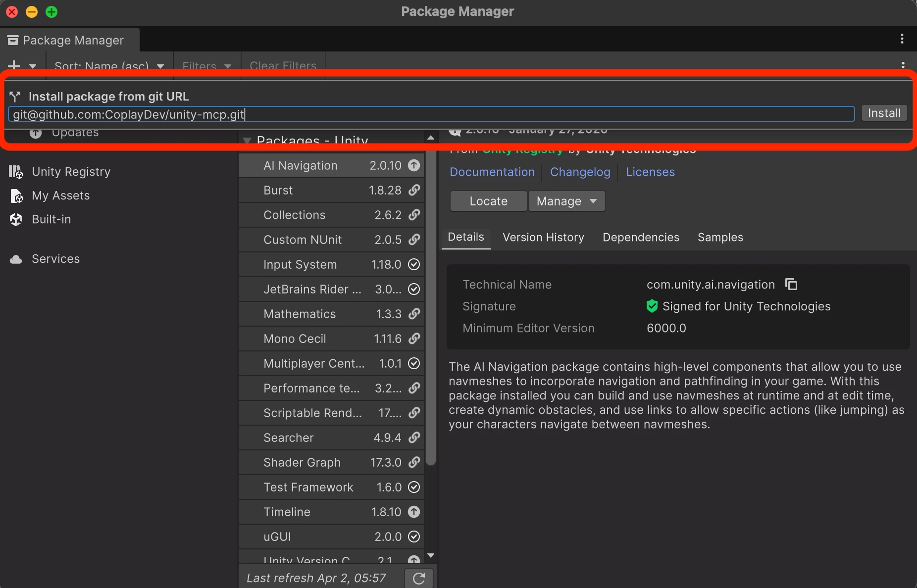Copy the technical name com.unity.ai.navigation
917x588 pixels.
point(791,284)
